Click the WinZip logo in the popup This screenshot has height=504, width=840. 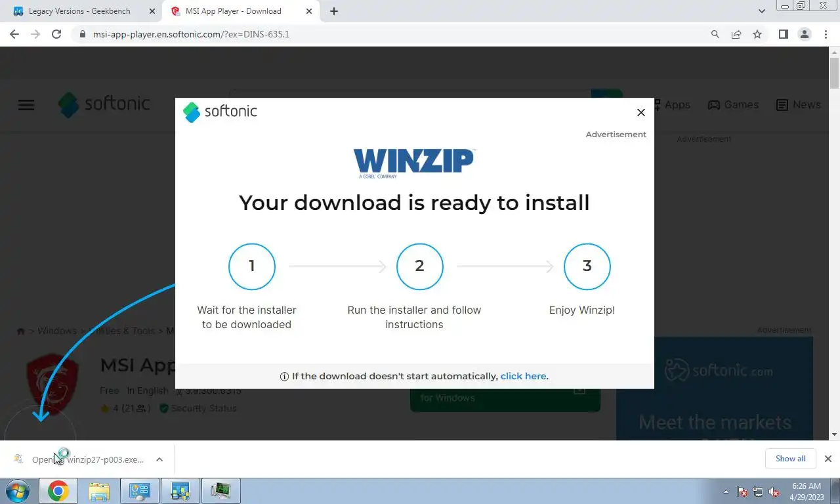[414, 163]
